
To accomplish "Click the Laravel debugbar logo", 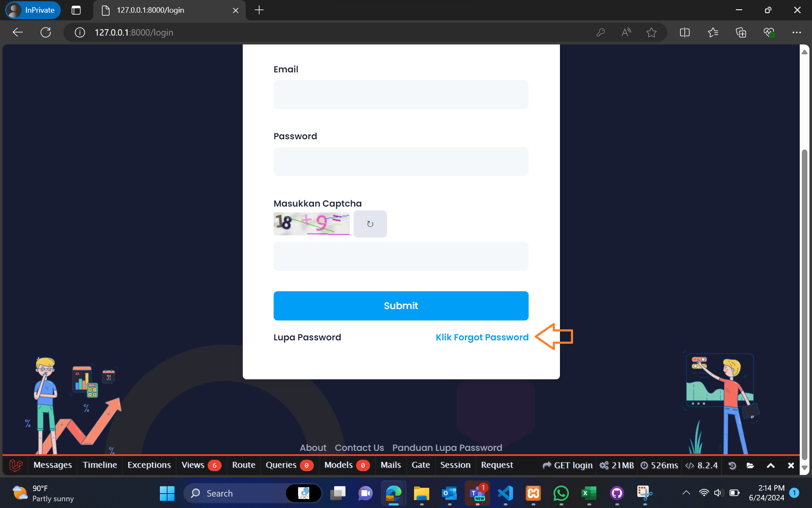I will tap(16, 465).
